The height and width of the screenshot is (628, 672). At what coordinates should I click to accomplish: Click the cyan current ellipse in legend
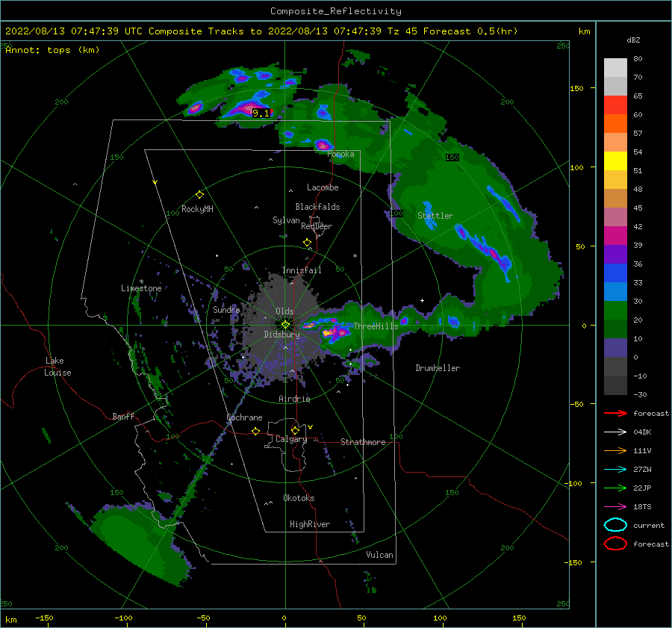click(615, 525)
